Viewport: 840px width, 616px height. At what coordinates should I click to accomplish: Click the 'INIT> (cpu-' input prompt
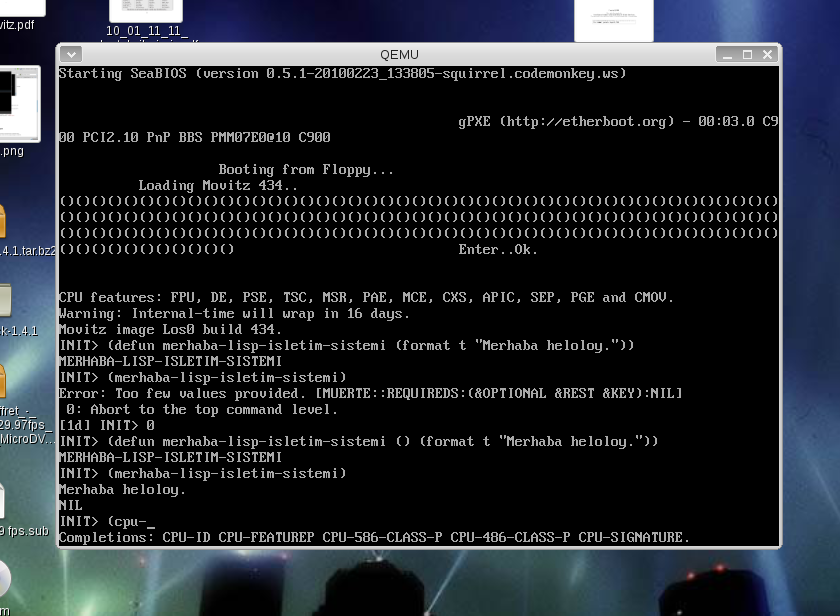pyautogui.click(x=107, y=522)
